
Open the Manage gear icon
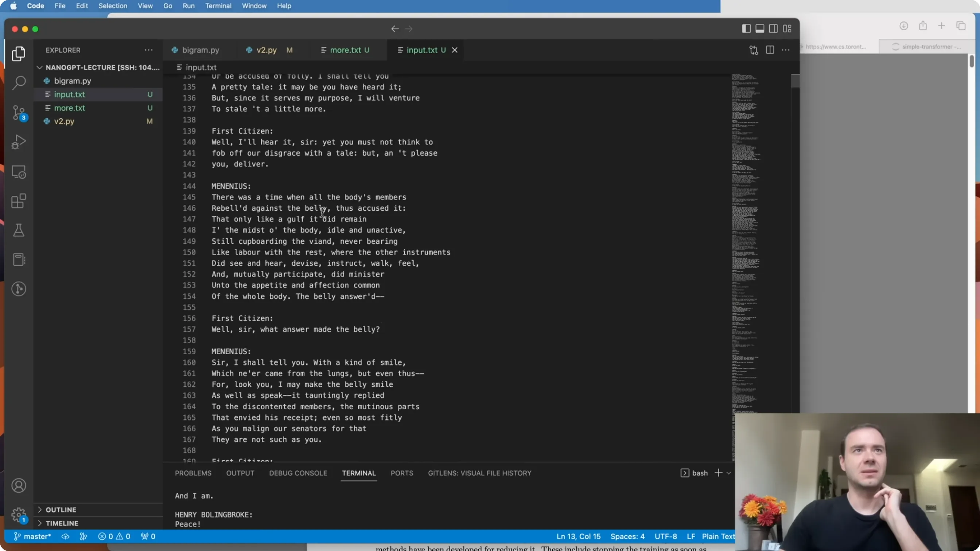pos(18,515)
